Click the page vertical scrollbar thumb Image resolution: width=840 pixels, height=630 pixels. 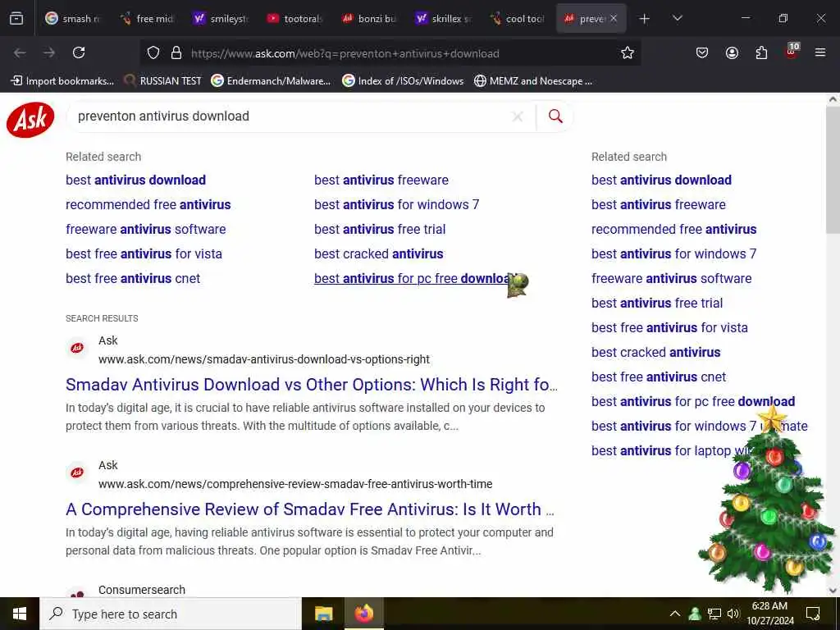point(833,169)
